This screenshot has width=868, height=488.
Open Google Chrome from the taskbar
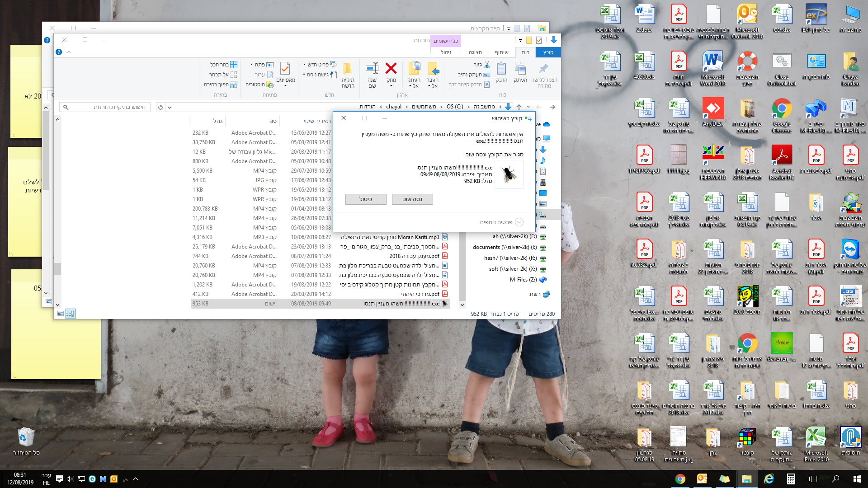680,479
